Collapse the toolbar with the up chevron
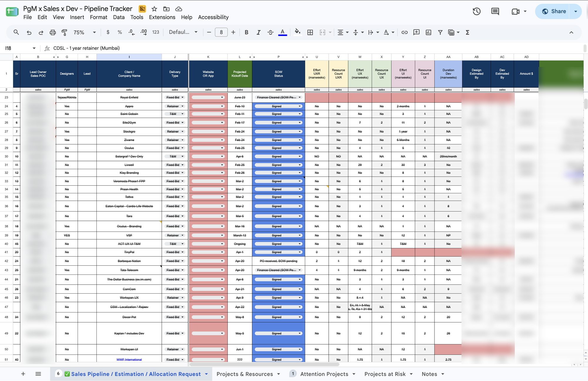The width and height of the screenshot is (588, 381). 571,32
